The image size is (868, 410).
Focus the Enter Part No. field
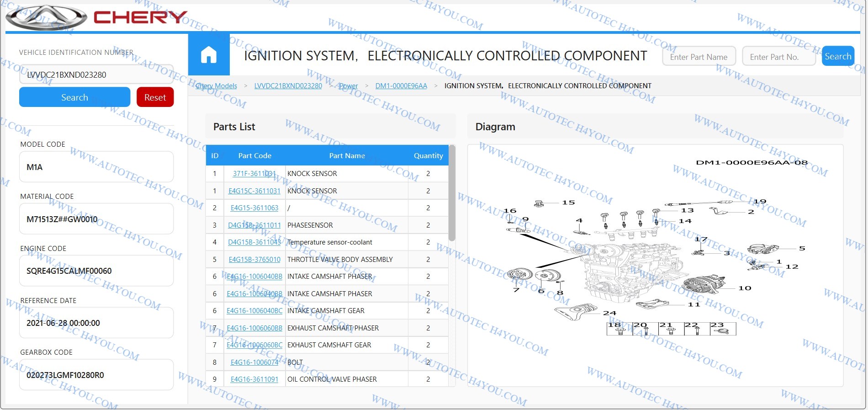(x=778, y=57)
